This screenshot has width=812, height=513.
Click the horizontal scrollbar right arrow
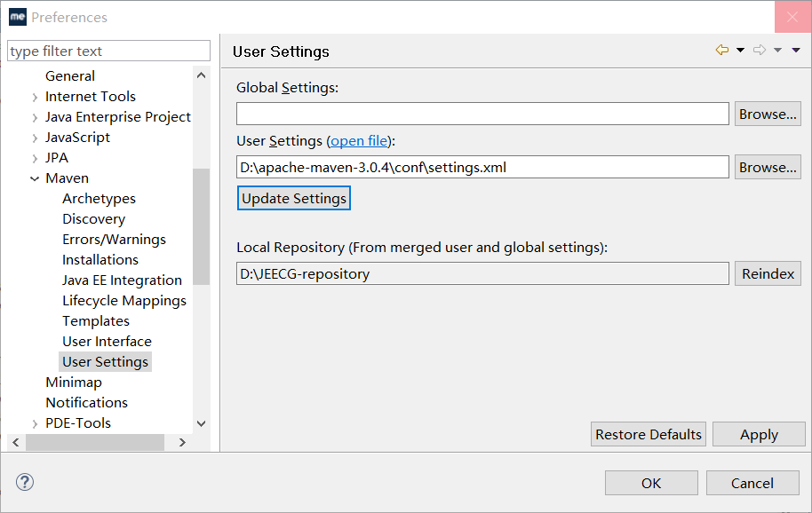point(182,442)
